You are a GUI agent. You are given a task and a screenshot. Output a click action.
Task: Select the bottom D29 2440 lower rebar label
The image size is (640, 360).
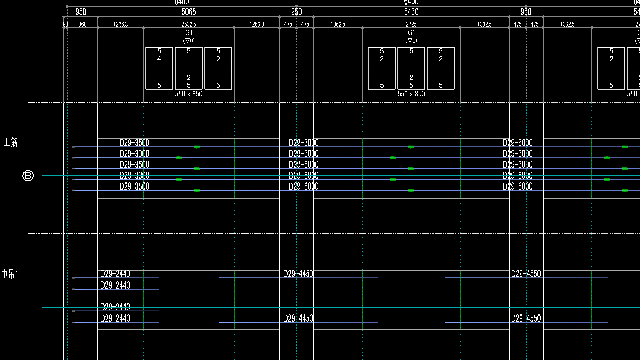click(x=116, y=318)
